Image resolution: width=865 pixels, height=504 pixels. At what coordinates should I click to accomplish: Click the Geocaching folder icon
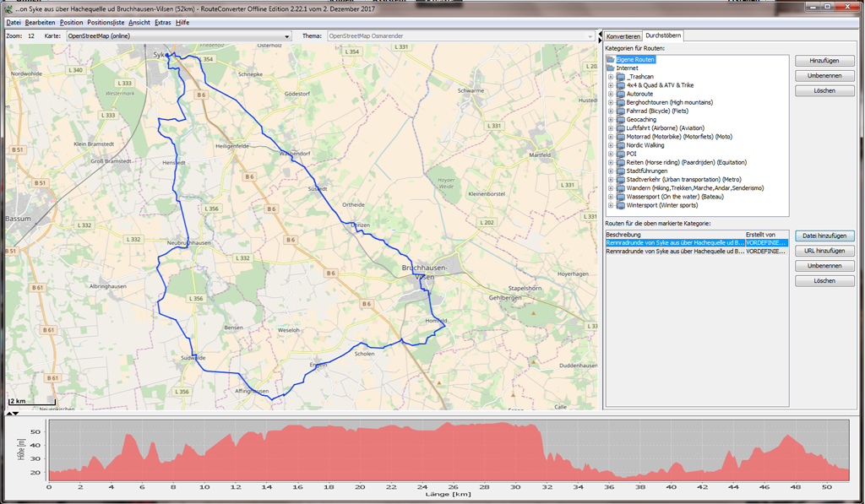[621, 120]
